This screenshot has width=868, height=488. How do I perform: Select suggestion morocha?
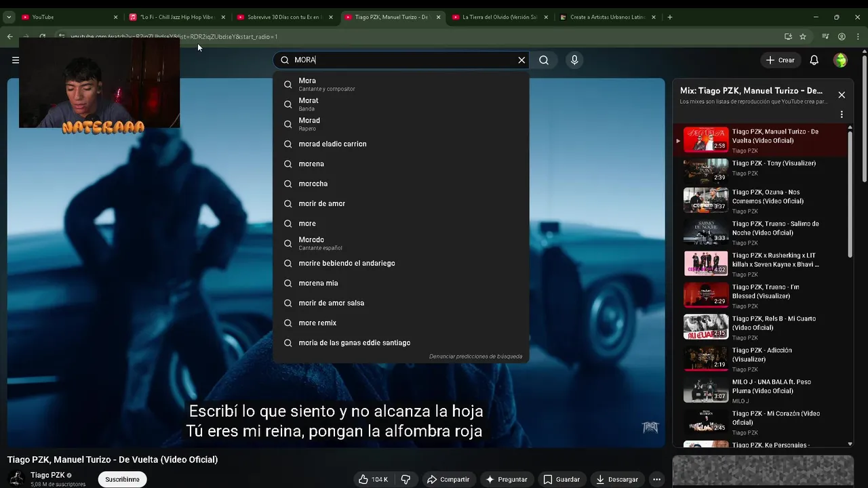[401, 184]
